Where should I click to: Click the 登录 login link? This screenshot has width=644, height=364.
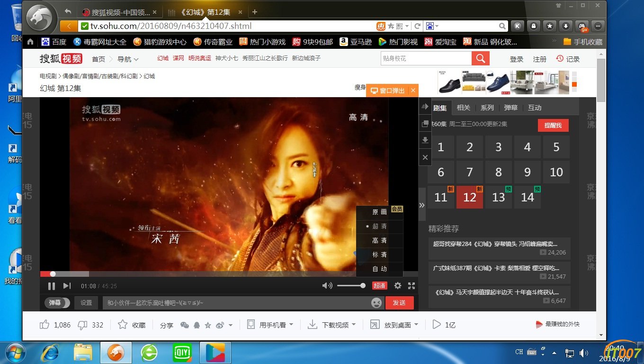517,59
